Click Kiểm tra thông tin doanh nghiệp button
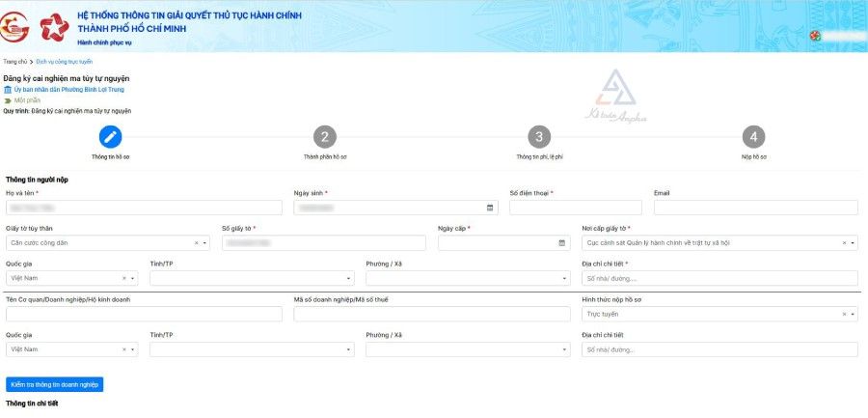 (55, 384)
